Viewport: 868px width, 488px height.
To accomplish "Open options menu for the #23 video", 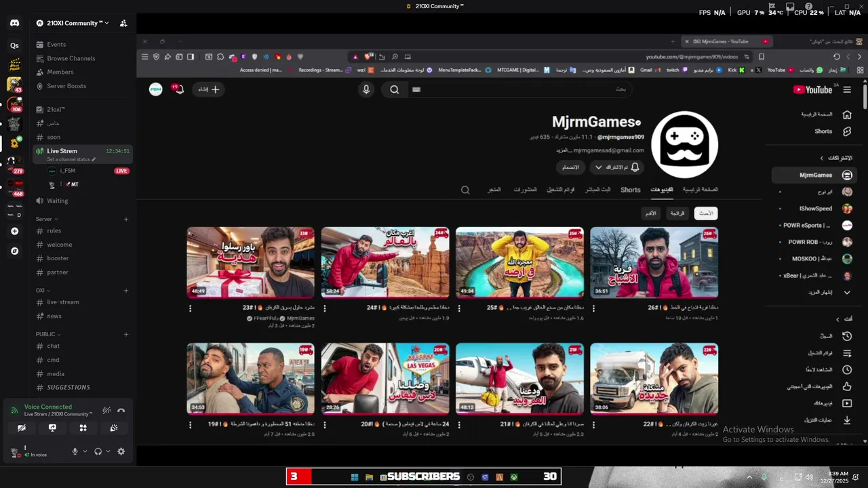I will pyautogui.click(x=190, y=308).
